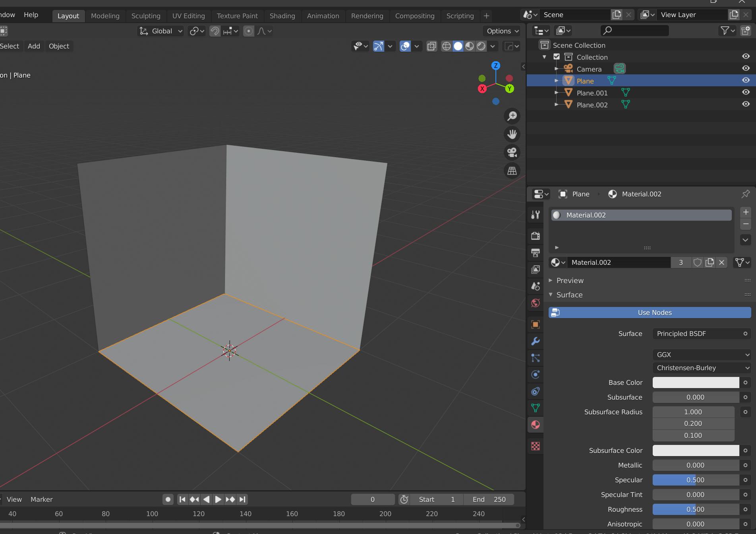Image resolution: width=756 pixels, height=534 pixels.
Task: Hide Plane.001 in the viewport
Action: [746, 92]
